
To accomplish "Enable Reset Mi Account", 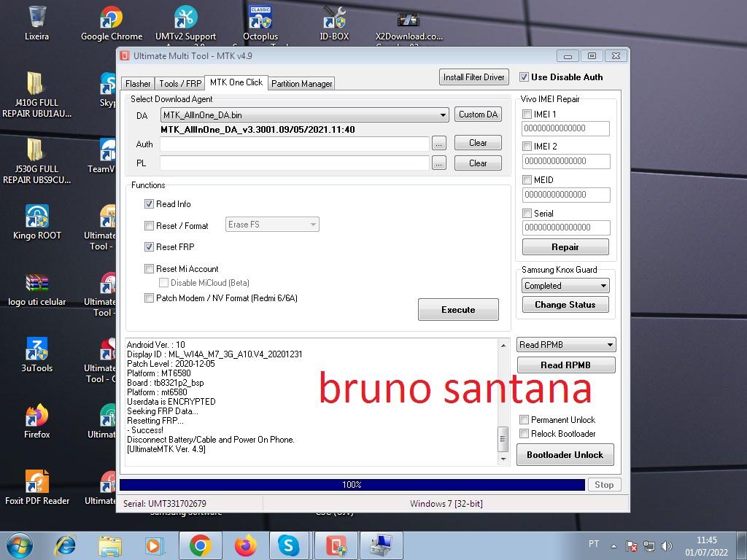I will [x=149, y=268].
